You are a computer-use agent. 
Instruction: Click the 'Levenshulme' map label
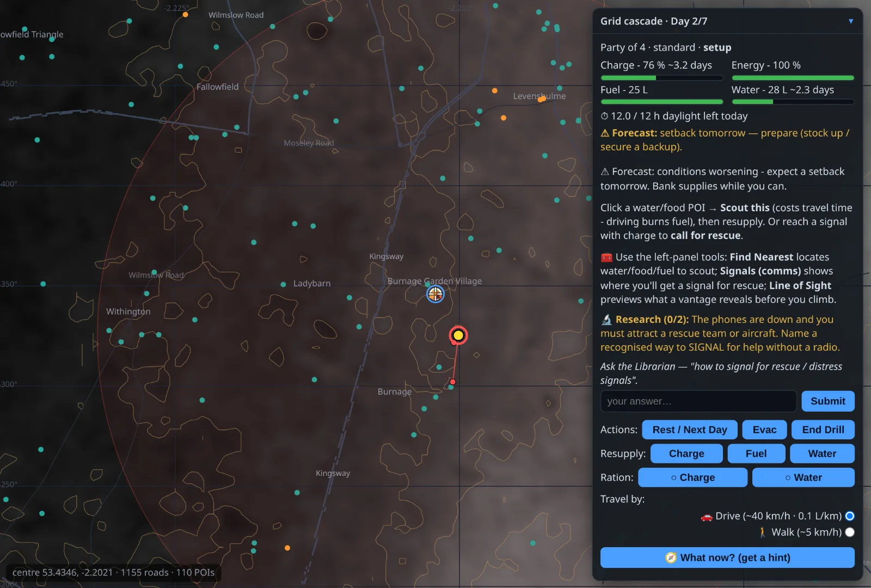(539, 96)
